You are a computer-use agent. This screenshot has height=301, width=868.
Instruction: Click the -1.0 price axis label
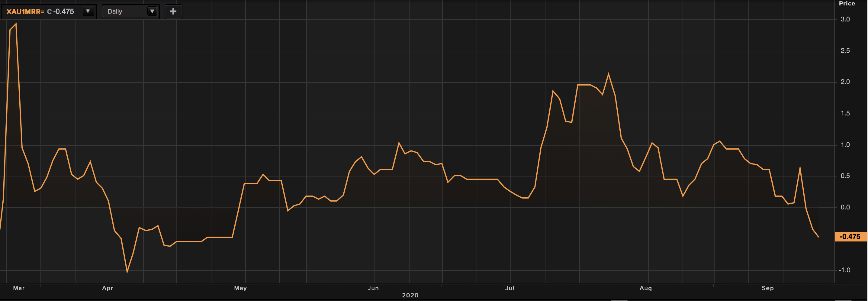click(x=844, y=270)
